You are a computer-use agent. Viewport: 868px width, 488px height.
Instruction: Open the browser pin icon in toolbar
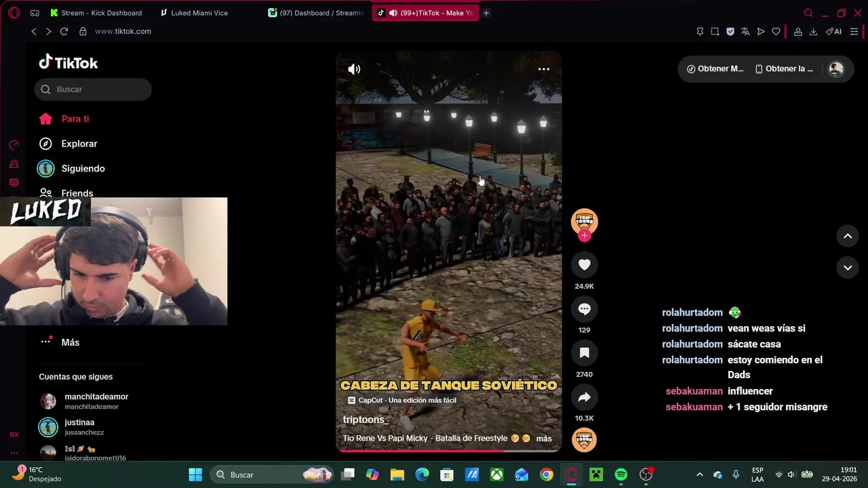pyautogui.click(x=700, y=32)
